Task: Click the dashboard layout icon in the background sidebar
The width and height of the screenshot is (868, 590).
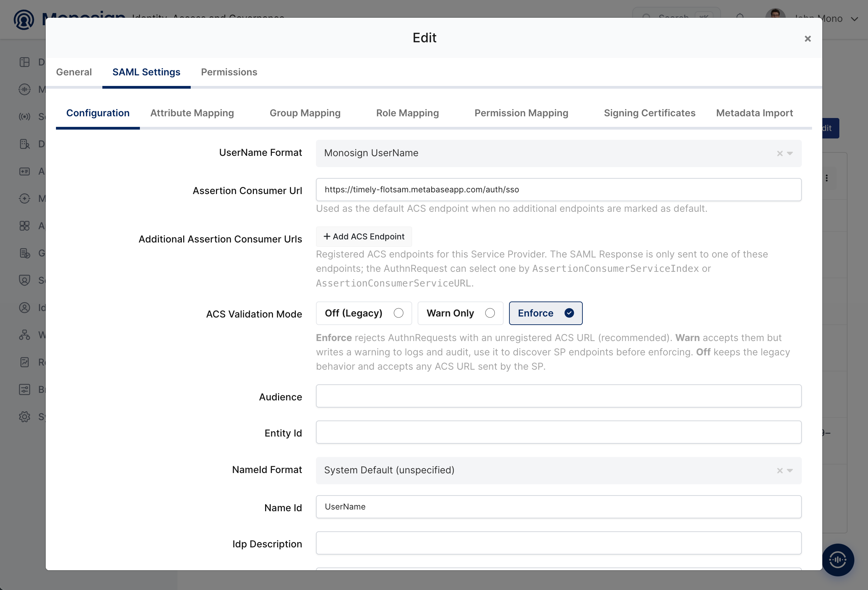Action: point(25,62)
